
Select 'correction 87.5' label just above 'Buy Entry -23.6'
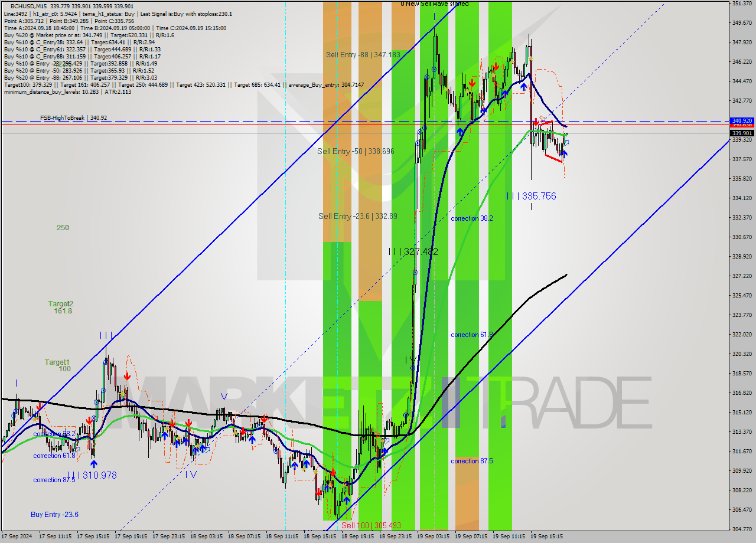pyautogui.click(x=54, y=480)
